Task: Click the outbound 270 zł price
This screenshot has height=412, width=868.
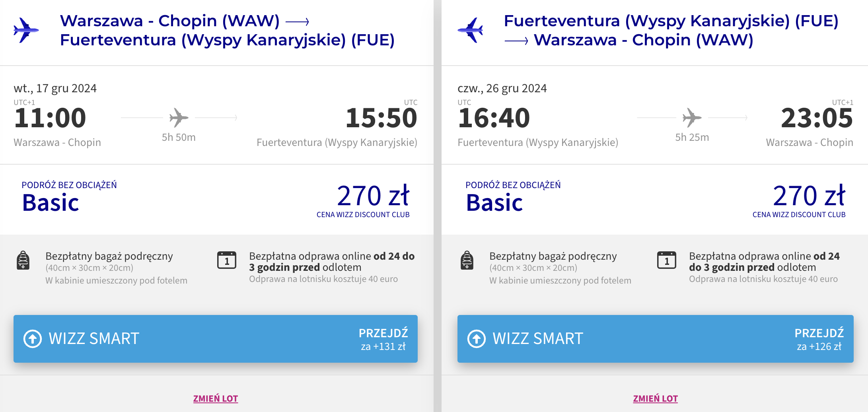Action: click(373, 196)
